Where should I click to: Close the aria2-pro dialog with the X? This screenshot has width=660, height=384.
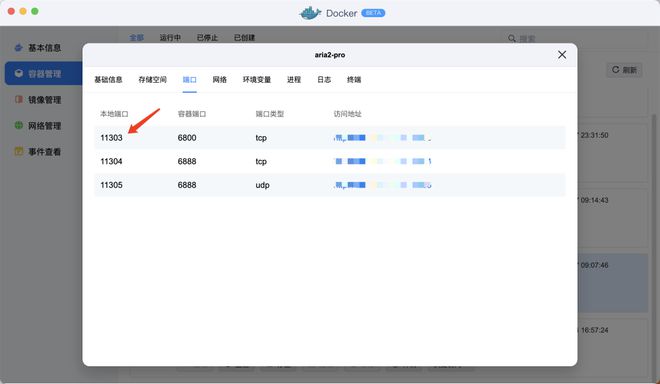562,55
